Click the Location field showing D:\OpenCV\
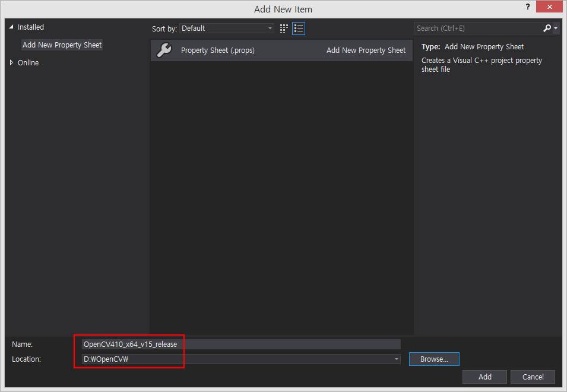The image size is (567, 392). coord(237,359)
